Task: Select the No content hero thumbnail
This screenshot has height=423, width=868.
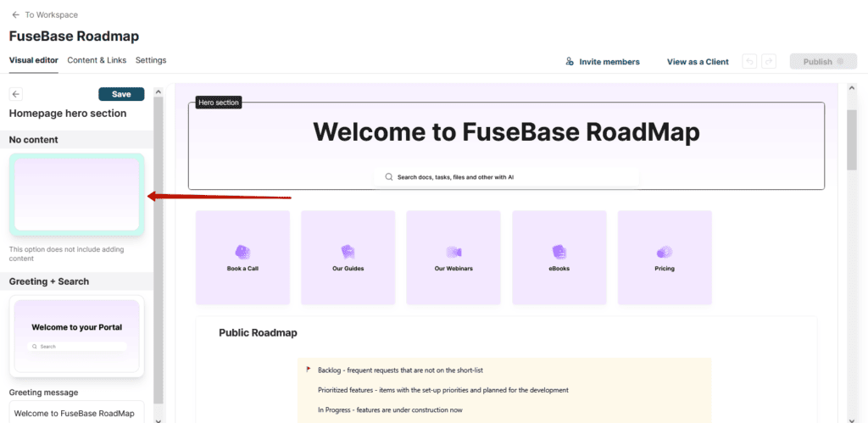Action: click(77, 194)
